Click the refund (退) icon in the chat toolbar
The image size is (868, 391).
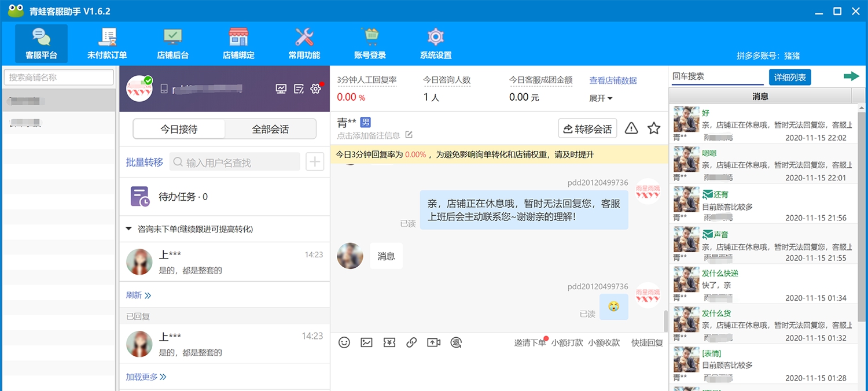pos(456,342)
